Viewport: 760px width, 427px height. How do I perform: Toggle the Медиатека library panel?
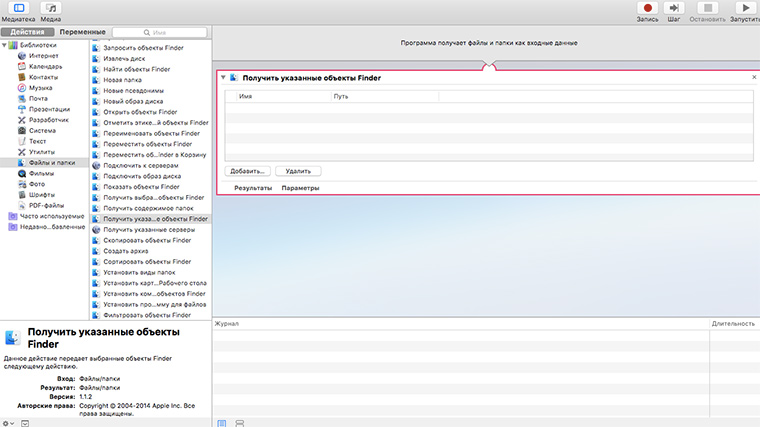(x=18, y=12)
